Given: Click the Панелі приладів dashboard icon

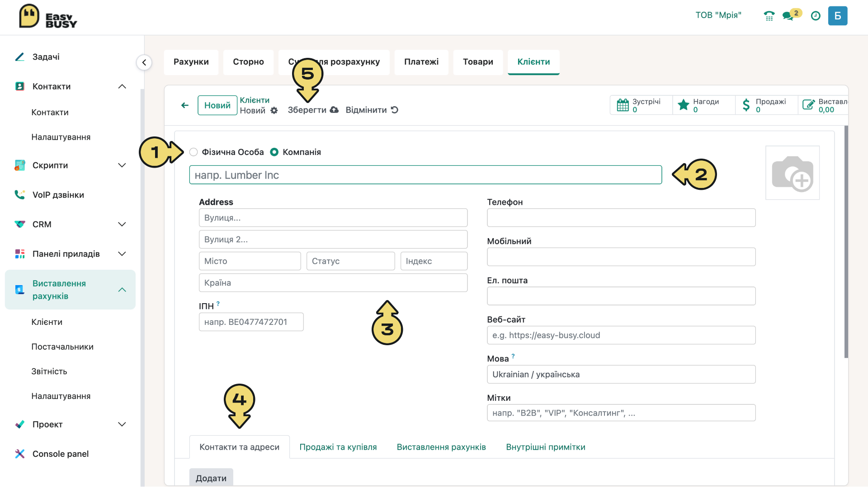Looking at the screenshot, I should [x=20, y=254].
